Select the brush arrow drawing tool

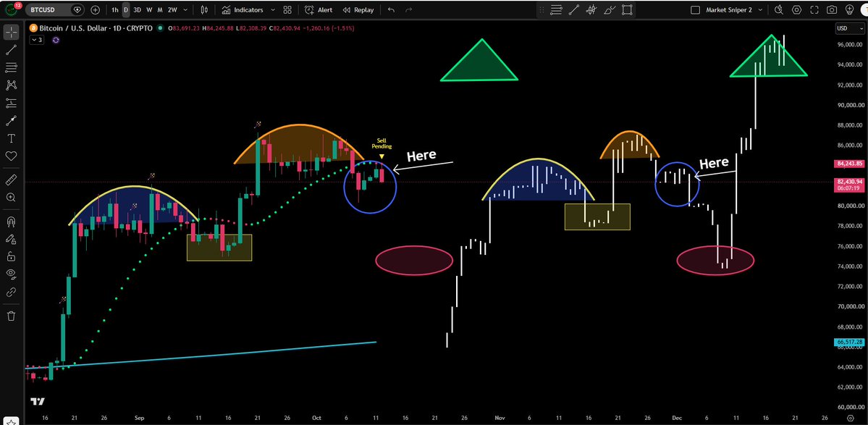pos(11,121)
